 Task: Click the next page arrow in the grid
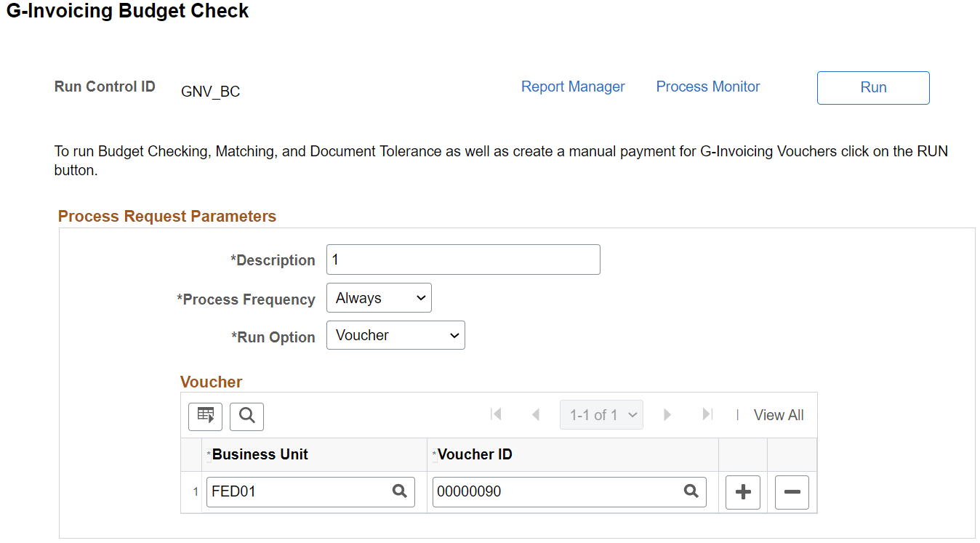click(x=667, y=414)
